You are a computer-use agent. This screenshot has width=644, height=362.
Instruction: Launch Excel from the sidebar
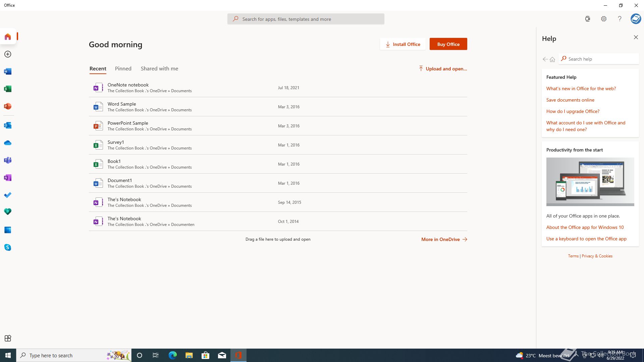click(8, 89)
